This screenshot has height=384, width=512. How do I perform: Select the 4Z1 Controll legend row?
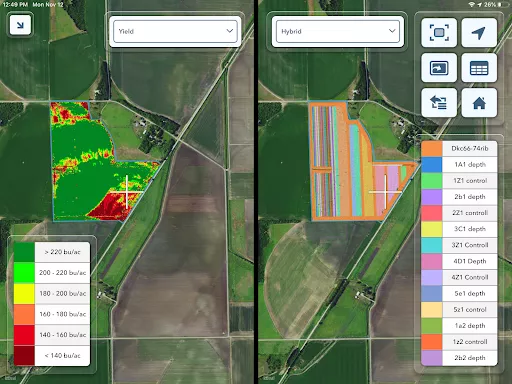pos(459,277)
